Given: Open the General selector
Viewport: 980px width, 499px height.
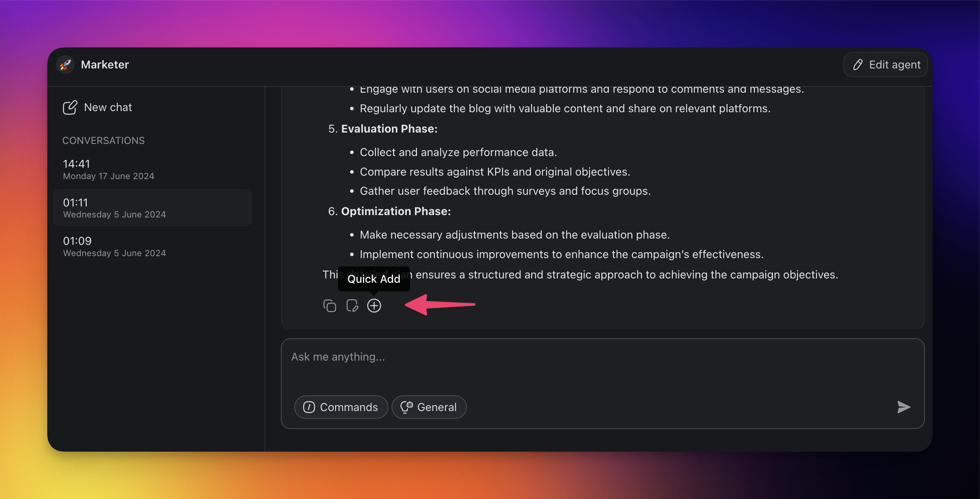Looking at the screenshot, I should (429, 407).
